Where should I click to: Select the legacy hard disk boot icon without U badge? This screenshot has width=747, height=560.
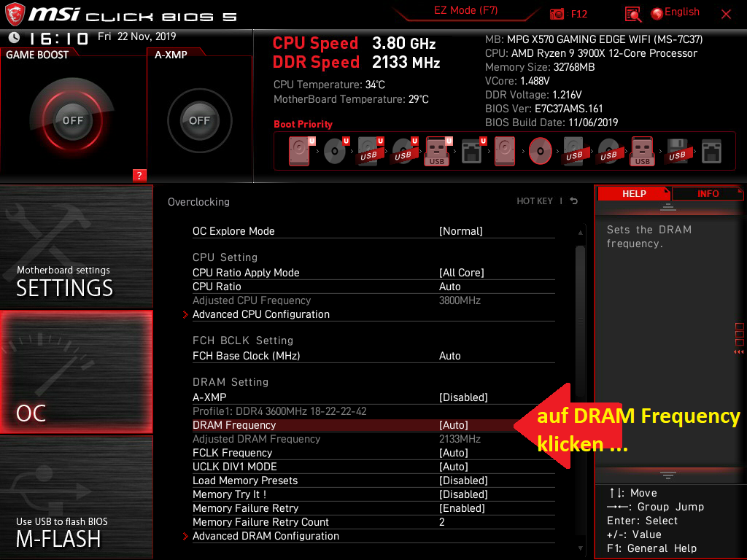tap(505, 152)
